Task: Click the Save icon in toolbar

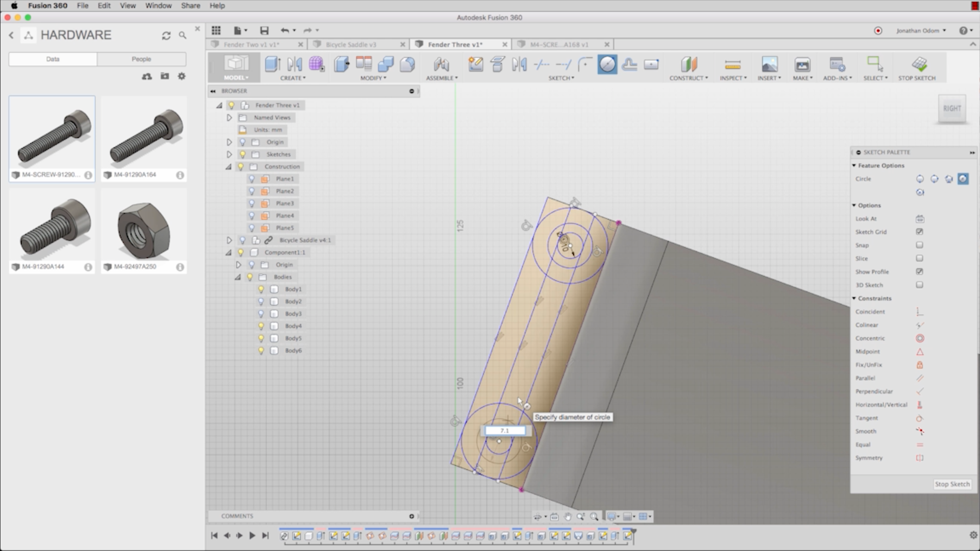Action: click(x=264, y=30)
